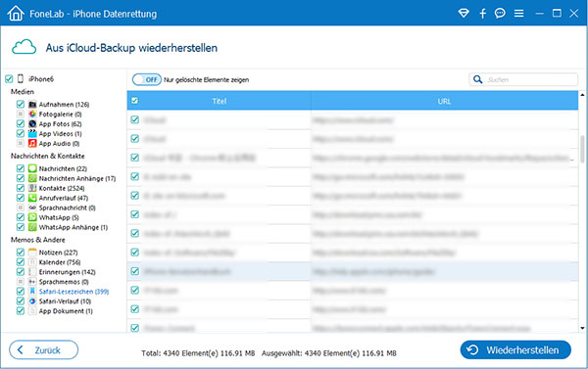The height and width of the screenshot is (369, 588).
Task: Uncheck the Kalender (756) checkbox
Action: point(21,262)
